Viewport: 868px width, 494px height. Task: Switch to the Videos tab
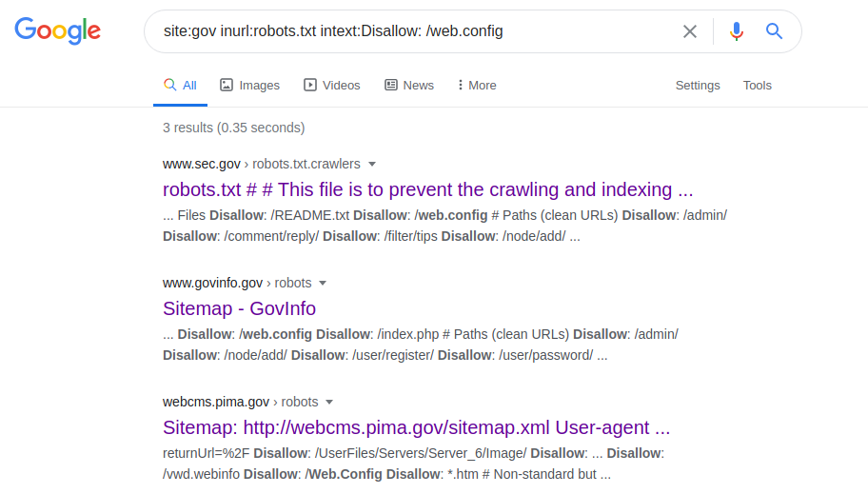[x=331, y=86]
